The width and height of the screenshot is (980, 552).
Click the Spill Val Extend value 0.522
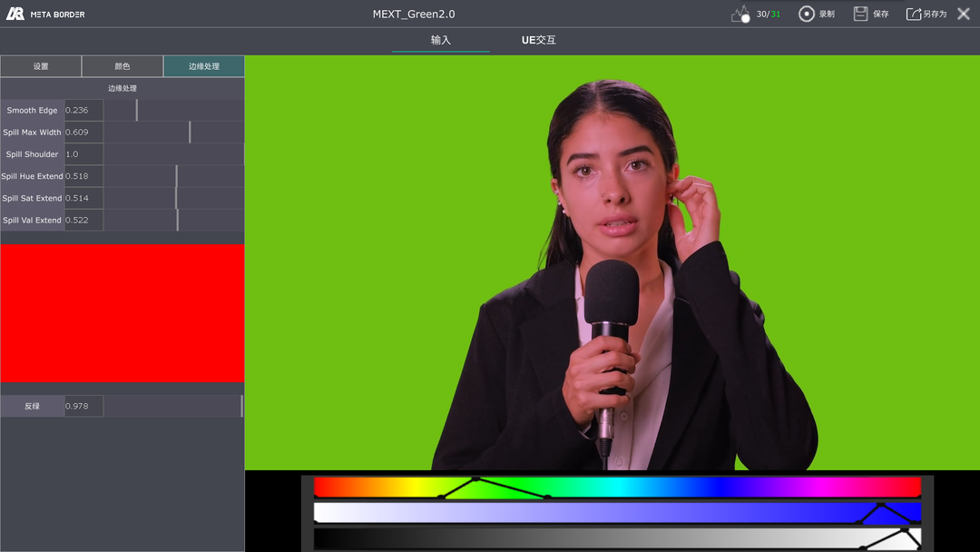click(83, 220)
